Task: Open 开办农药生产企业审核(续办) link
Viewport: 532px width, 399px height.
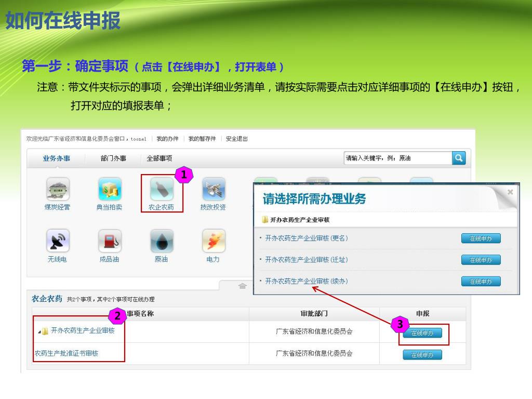Action: point(307,281)
